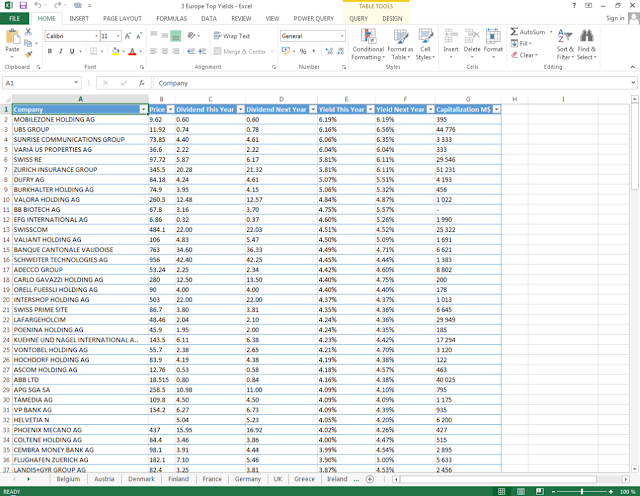Expand the General number format dropdown

tap(342, 36)
